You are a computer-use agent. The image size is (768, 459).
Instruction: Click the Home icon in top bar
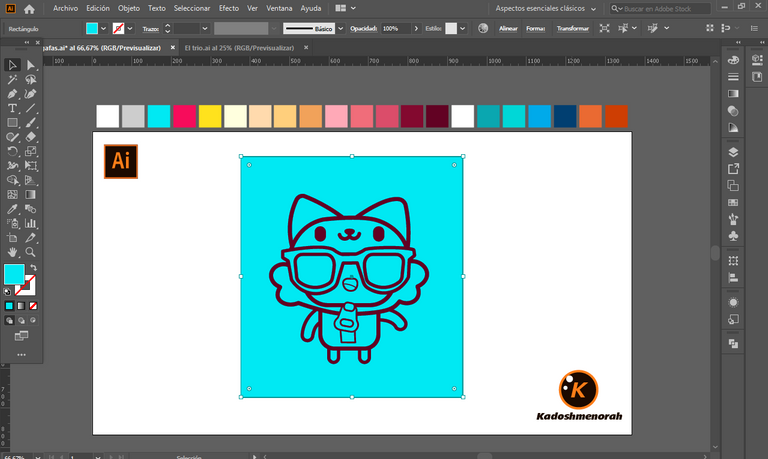coord(29,8)
